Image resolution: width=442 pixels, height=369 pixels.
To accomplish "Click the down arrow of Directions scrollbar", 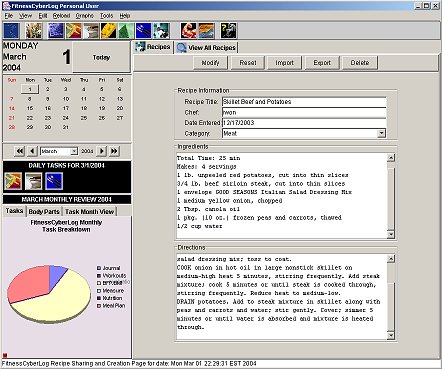I will tap(391, 335).
